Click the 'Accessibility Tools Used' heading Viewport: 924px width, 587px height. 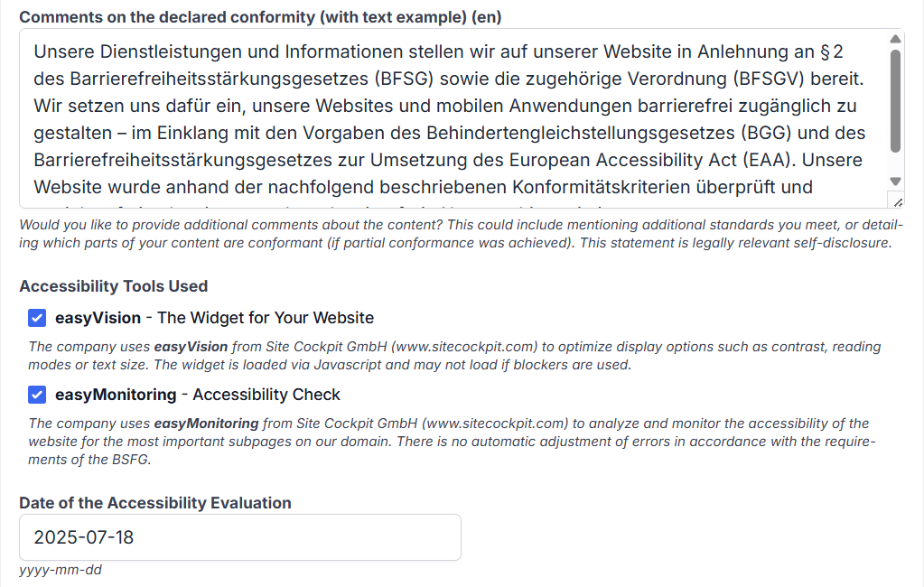(x=114, y=286)
